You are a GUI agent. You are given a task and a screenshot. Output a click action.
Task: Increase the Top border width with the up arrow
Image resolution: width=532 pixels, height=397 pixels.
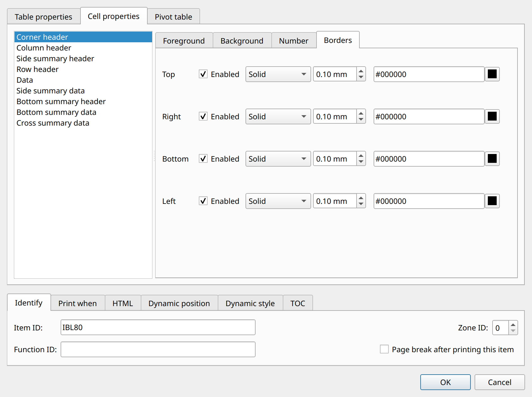click(361, 71)
